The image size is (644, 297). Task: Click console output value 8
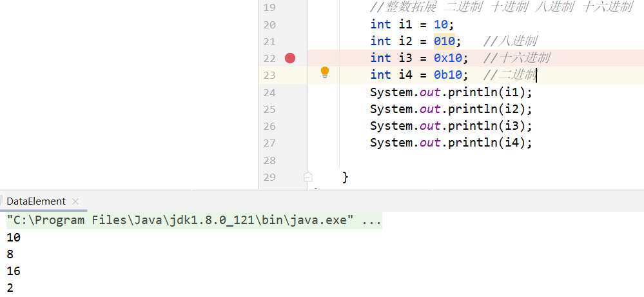click(x=10, y=254)
